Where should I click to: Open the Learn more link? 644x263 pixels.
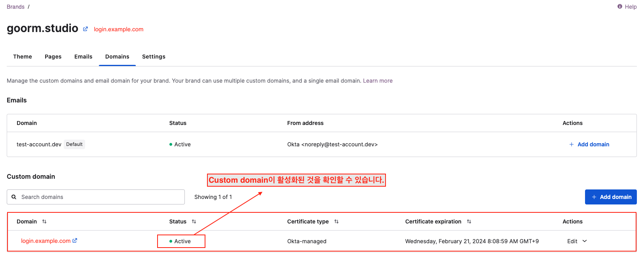378,81
